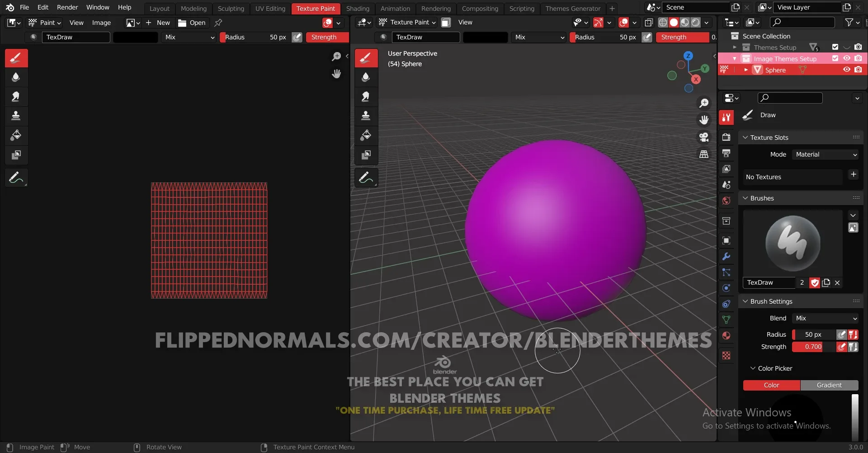Click the New image button
Viewport: 868px width, 453px height.
coord(158,23)
